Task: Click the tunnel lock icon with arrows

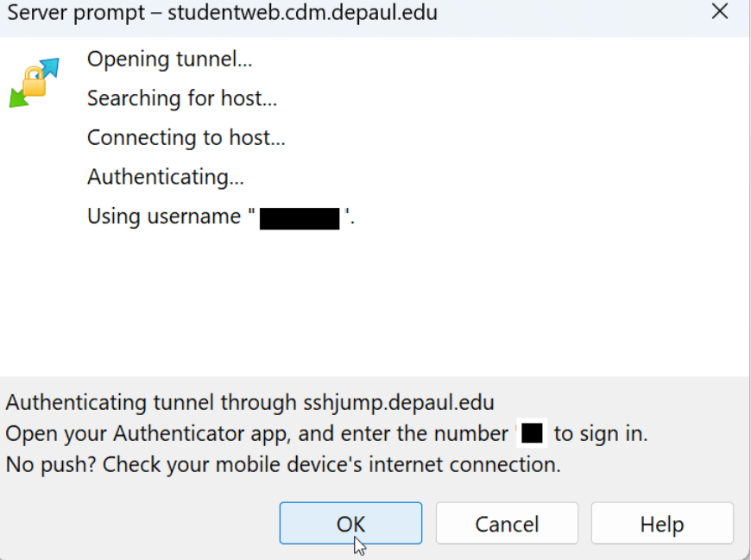Action: pyautogui.click(x=35, y=82)
